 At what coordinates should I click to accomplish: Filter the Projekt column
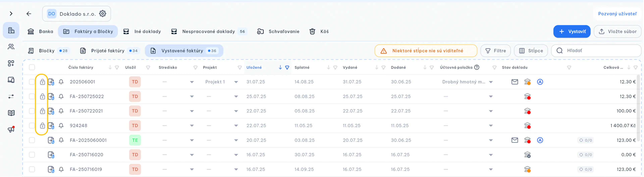click(x=239, y=68)
